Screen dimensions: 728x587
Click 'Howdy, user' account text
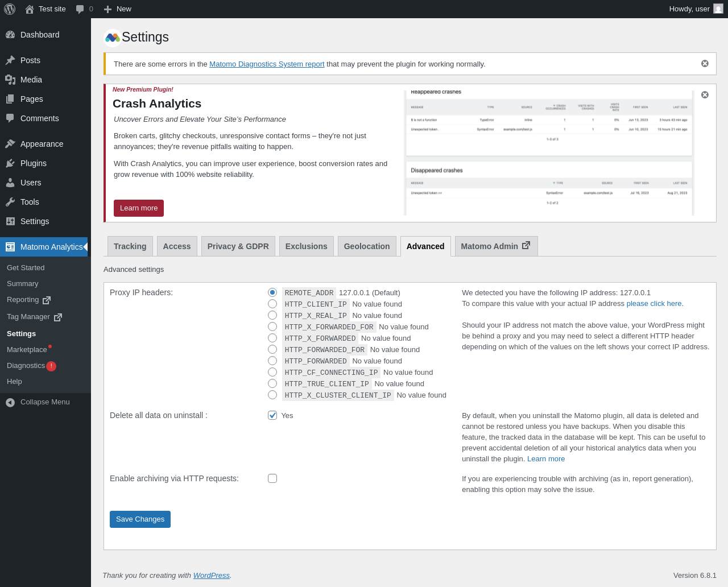pyautogui.click(x=689, y=9)
